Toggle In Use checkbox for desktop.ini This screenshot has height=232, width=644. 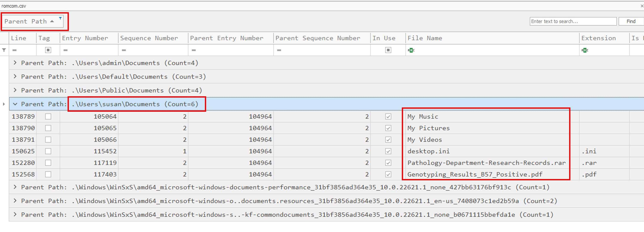tap(388, 151)
